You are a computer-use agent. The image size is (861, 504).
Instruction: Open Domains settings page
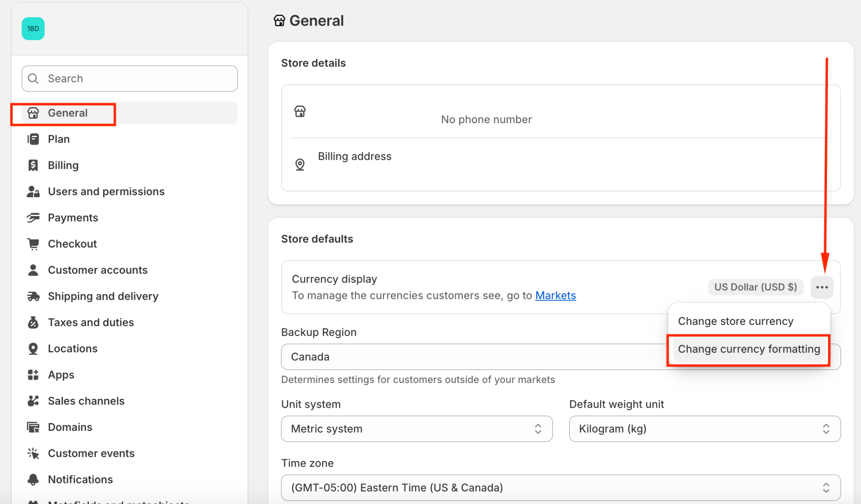tap(70, 427)
